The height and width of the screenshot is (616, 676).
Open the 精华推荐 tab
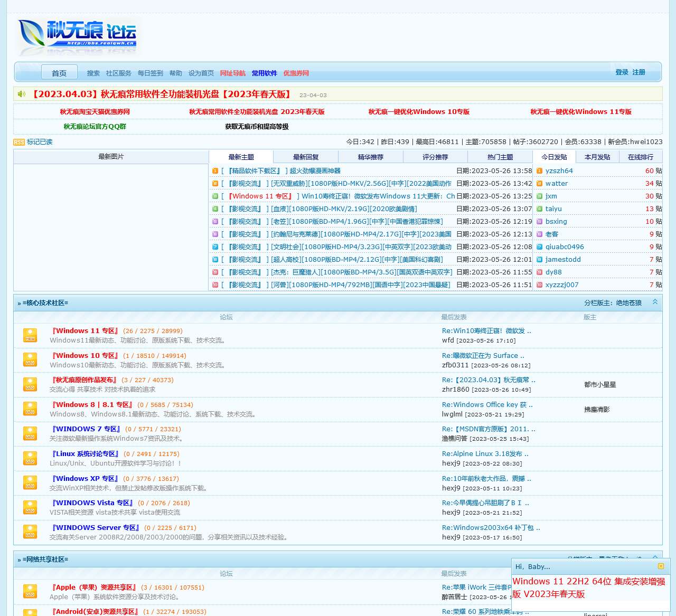tap(370, 157)
